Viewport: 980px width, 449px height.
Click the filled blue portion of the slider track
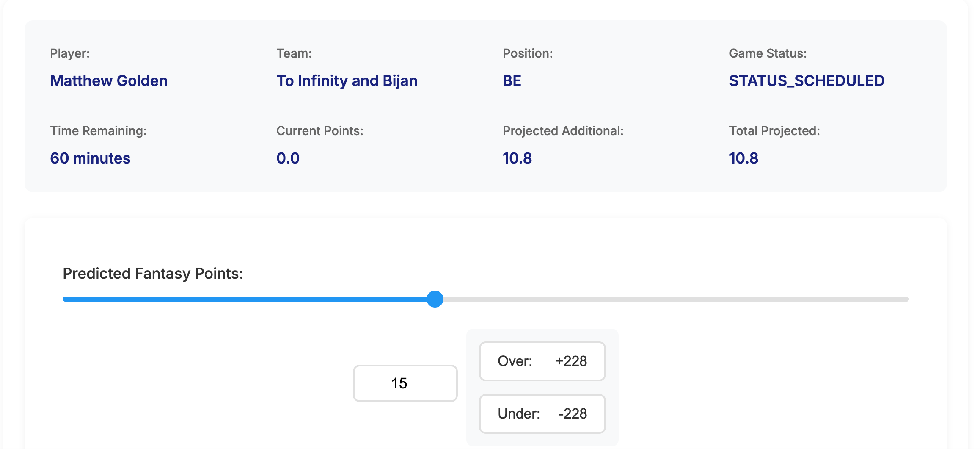245,299
